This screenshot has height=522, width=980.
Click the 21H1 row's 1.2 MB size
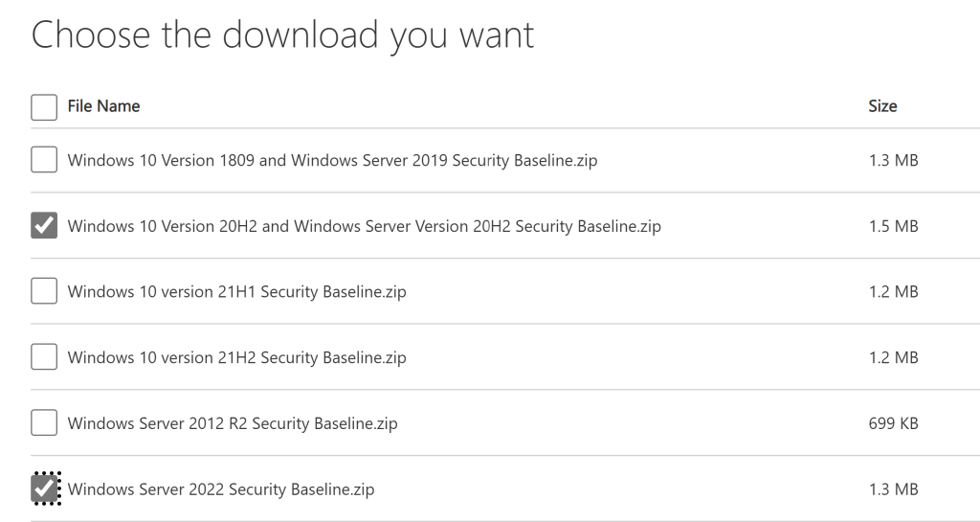tap(893, 292)
